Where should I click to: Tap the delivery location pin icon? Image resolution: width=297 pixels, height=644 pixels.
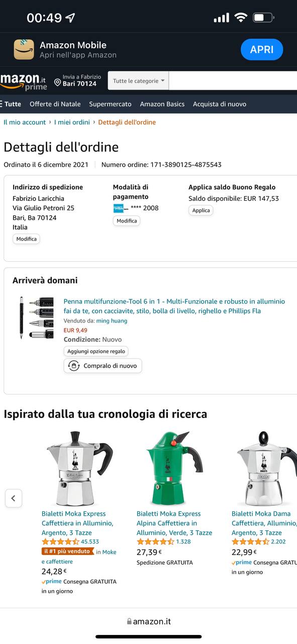click(x=57, y=83)
